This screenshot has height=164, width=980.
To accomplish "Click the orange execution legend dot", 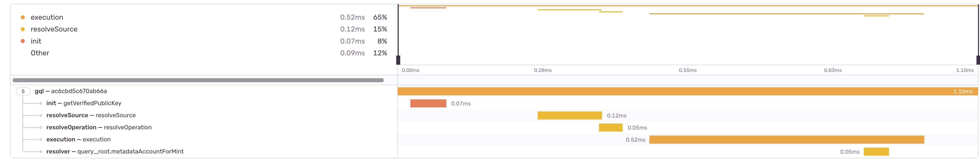I will [23, 17].
